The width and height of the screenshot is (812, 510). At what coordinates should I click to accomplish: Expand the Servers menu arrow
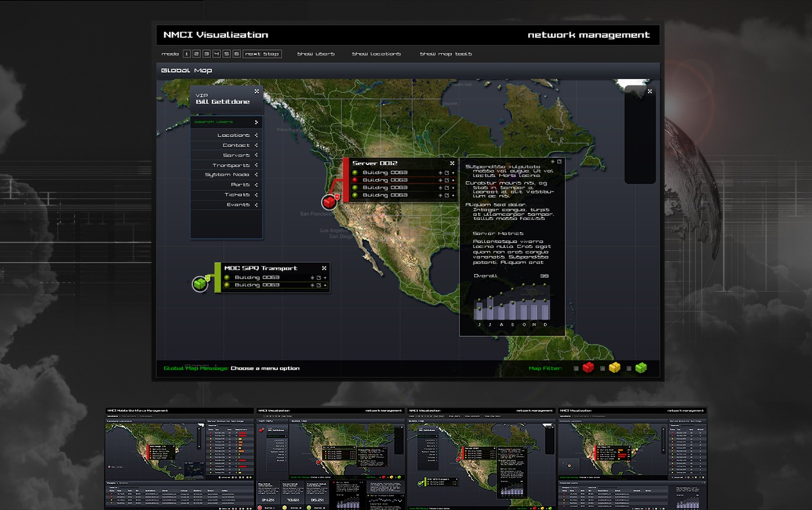tap(256, 155)
